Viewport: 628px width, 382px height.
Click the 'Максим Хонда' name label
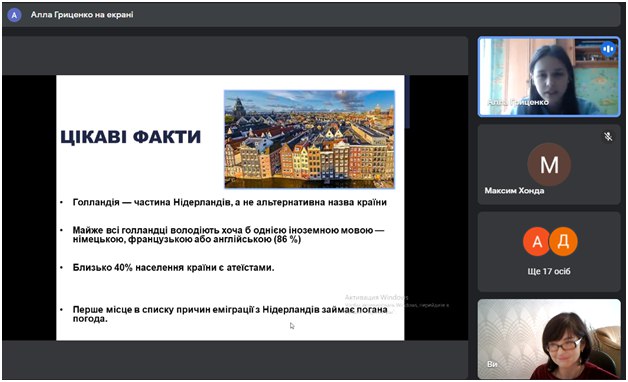[x=514, y=191]
